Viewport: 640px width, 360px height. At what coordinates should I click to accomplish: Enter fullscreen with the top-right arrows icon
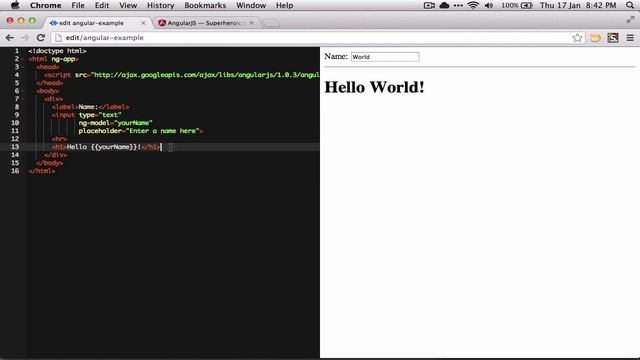(x=631, y=19)
